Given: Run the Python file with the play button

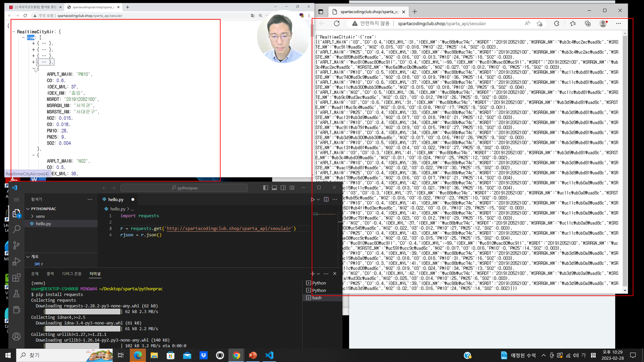Looking at the screenshot, I should 313,200.
